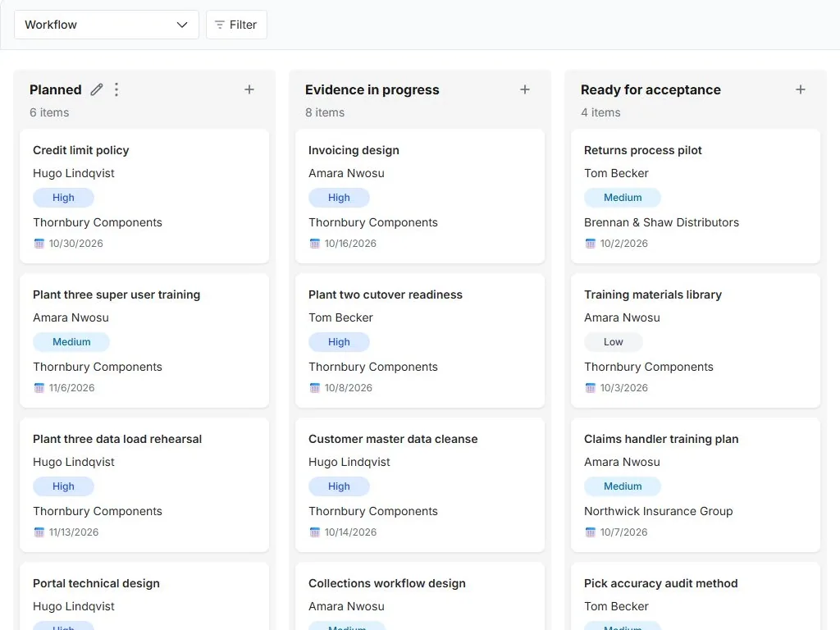The width and height of the screenshot is (840, 630).
Task: Click the calendar icon beside 10/30/2026
Action: (39, 243)
